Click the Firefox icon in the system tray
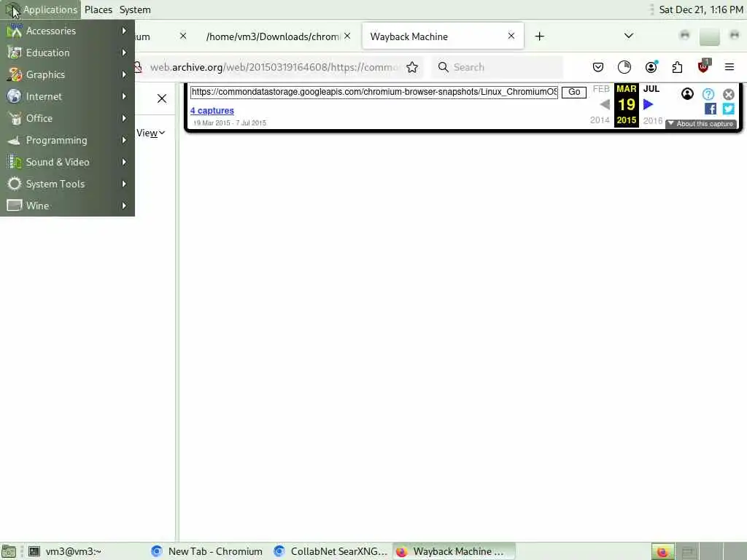 (x=662, y=551)
